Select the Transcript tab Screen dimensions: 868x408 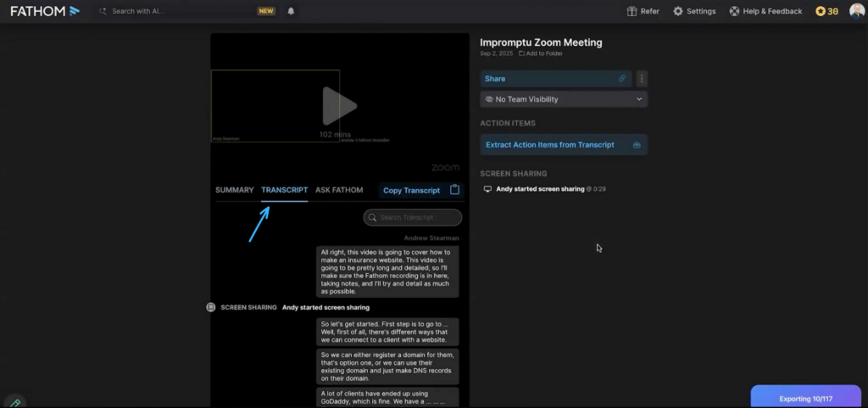tap(284, 190)
